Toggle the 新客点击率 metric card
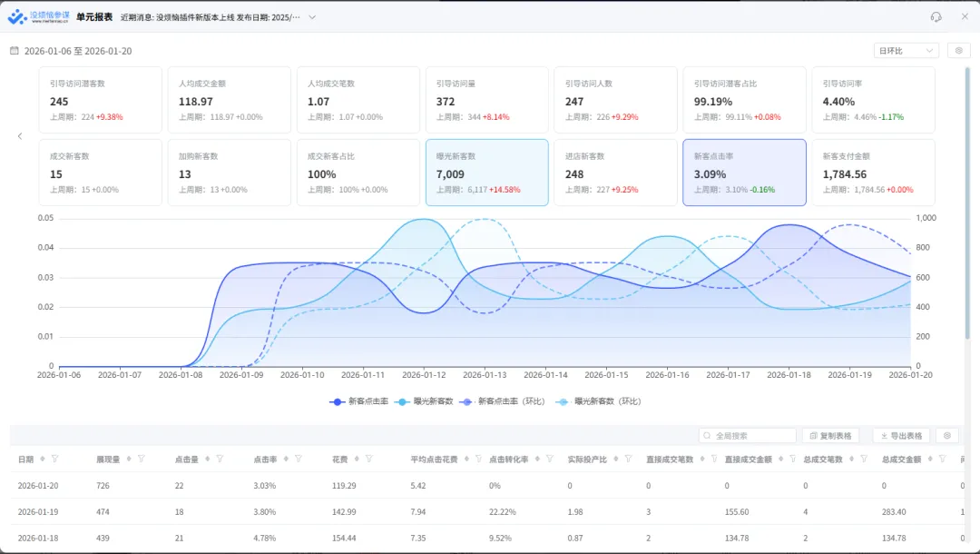 click(744, 173)
